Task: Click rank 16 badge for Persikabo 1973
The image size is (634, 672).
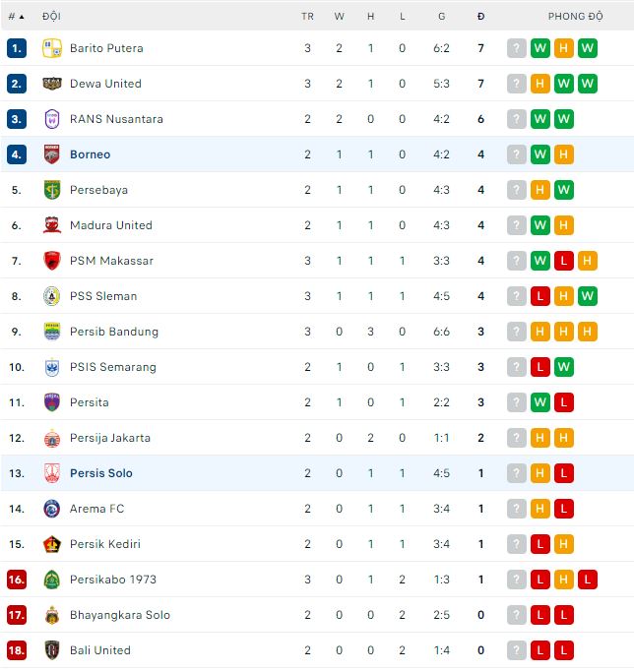Action: click(17, 580)
